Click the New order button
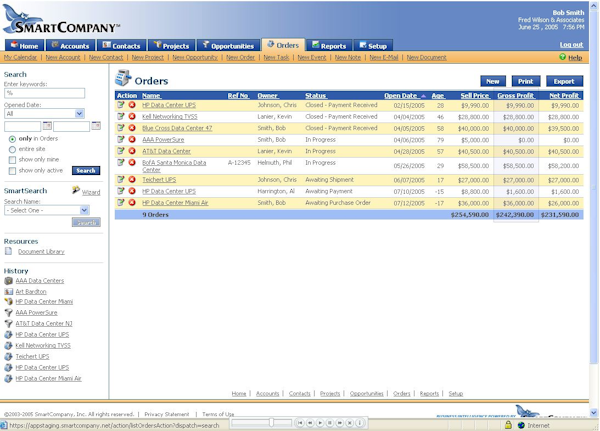The width and height of the screenshot is (600, 431). click(x=493, y=81)
